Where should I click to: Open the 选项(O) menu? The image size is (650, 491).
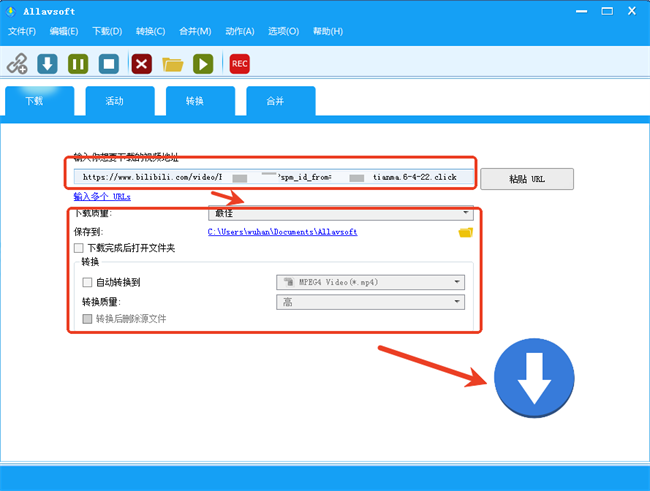(282, 31)
